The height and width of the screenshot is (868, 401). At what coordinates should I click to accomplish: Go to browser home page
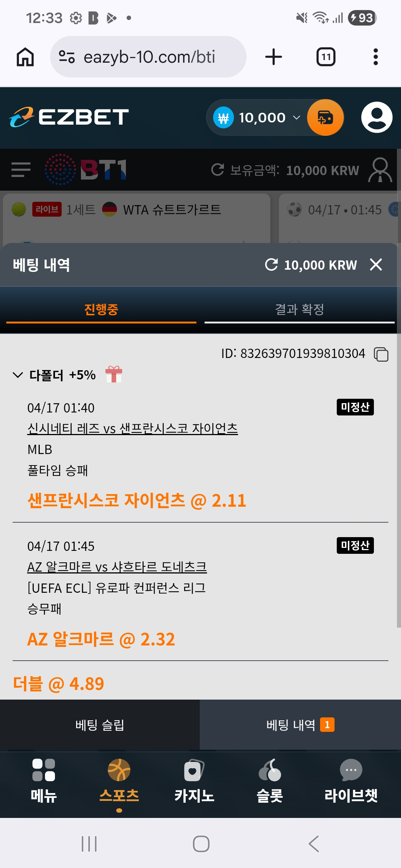click(25, 57)
